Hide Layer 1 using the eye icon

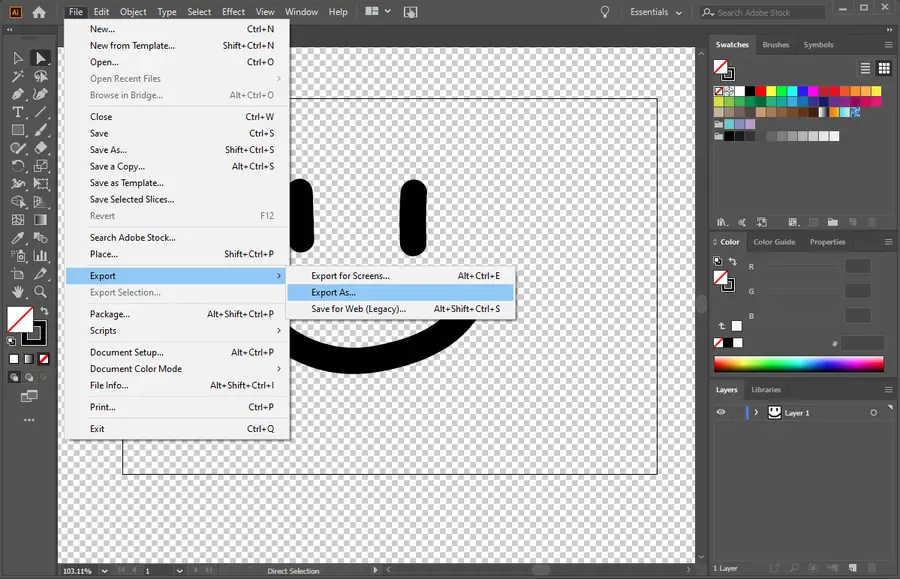[x=721, y=413]
